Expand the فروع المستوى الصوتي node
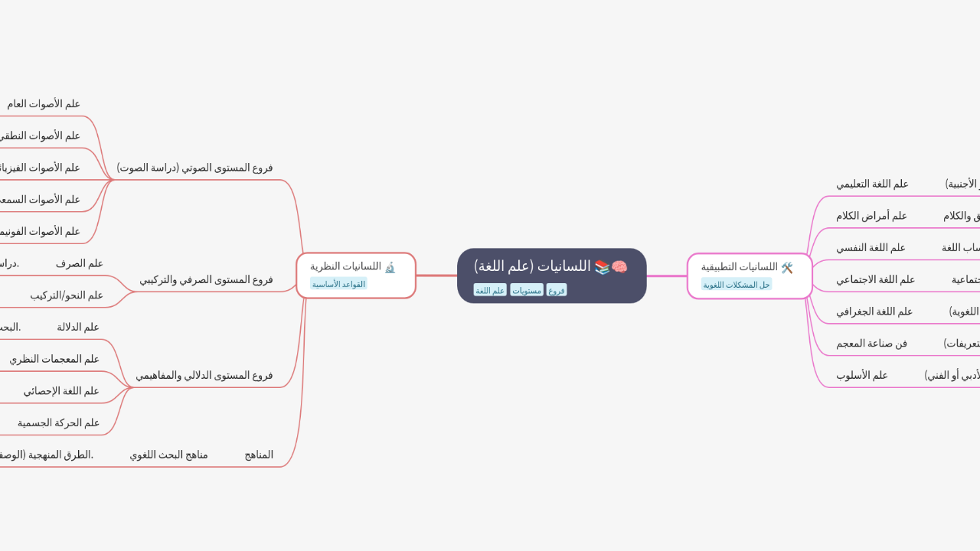The height and width of the screenshot is (551, 980). (x=194, y=168)
